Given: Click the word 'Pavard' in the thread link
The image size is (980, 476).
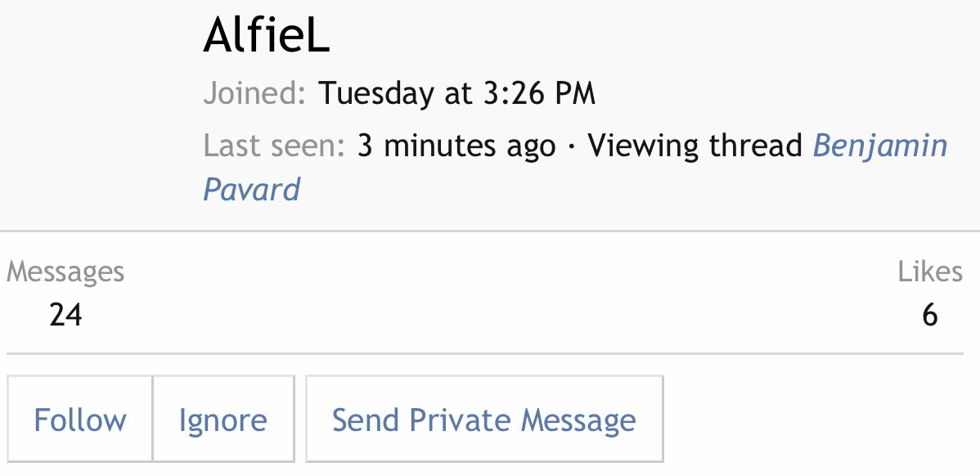Looking at the screenshot, I should click(x=251, y=190).
